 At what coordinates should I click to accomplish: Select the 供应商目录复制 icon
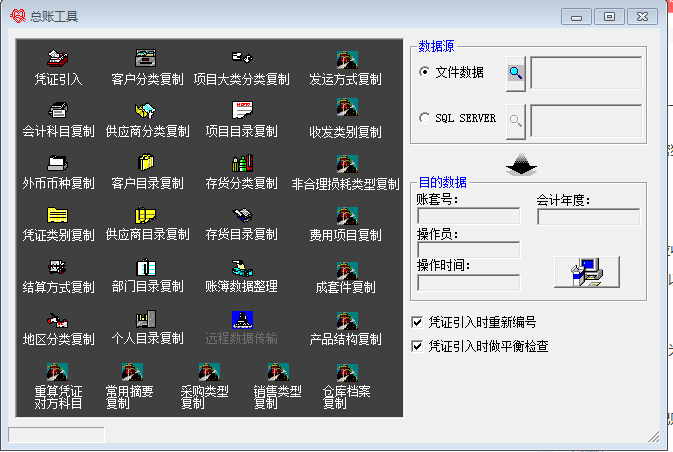coord(146,215)
